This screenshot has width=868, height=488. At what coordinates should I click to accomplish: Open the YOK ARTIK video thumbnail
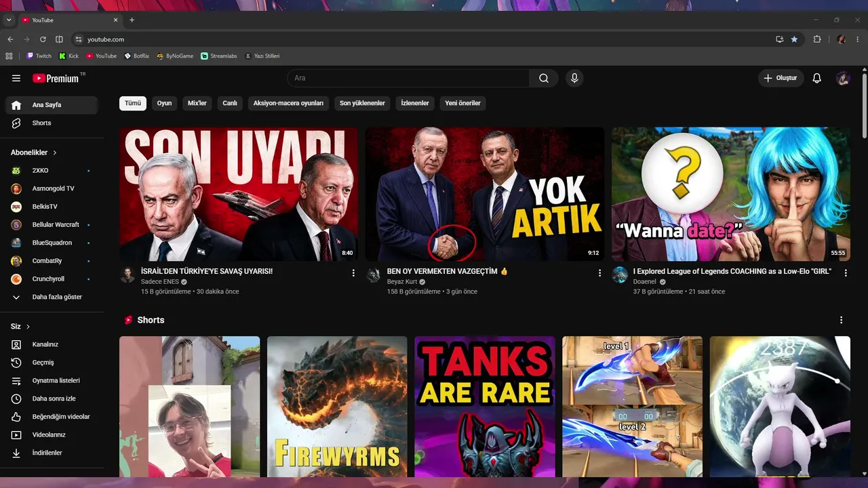click(x=485, y=195)
